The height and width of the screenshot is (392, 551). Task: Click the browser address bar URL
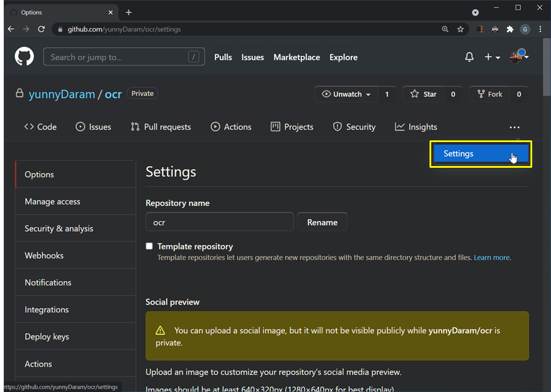click(124, 29)
